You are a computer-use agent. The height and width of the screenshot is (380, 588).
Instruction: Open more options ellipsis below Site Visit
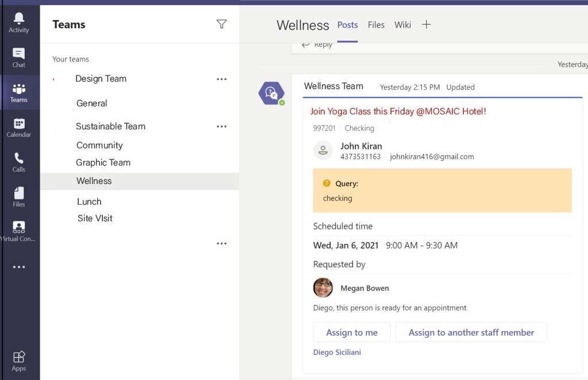[x=222, y=243]
